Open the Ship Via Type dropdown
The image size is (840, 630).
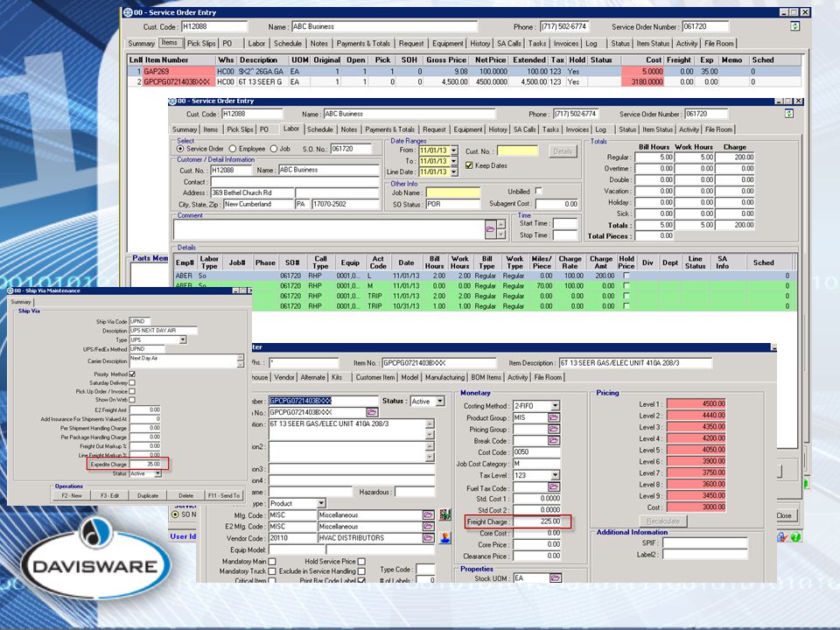point(183,340)
